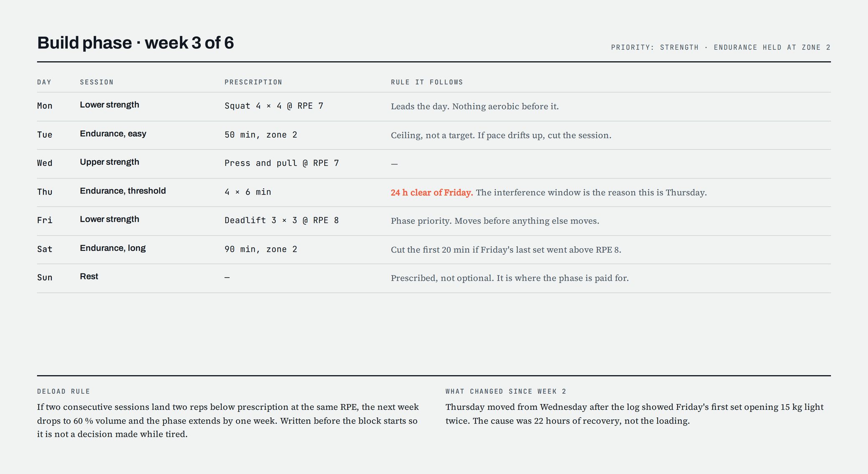Select 'Press and pull @ RPE 7' text

(282, 163)
